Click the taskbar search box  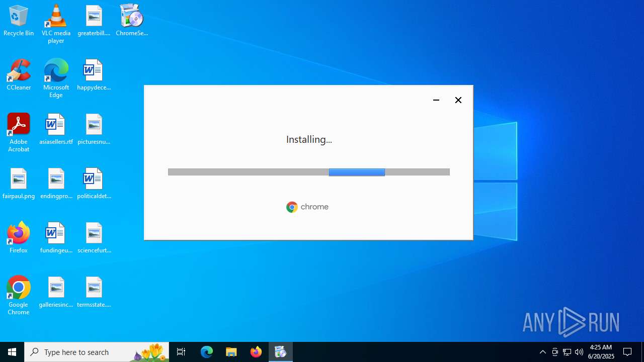(x=97, y=352)
